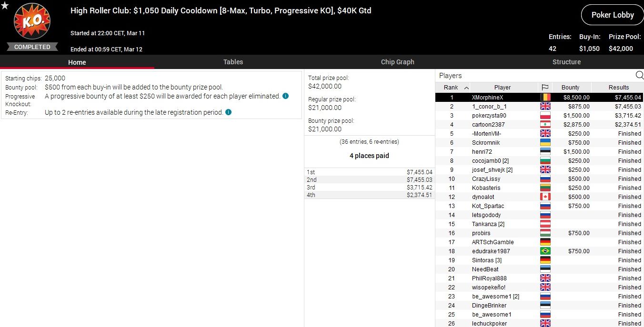
Task: Click the favorite star icon
Action: 5,5
